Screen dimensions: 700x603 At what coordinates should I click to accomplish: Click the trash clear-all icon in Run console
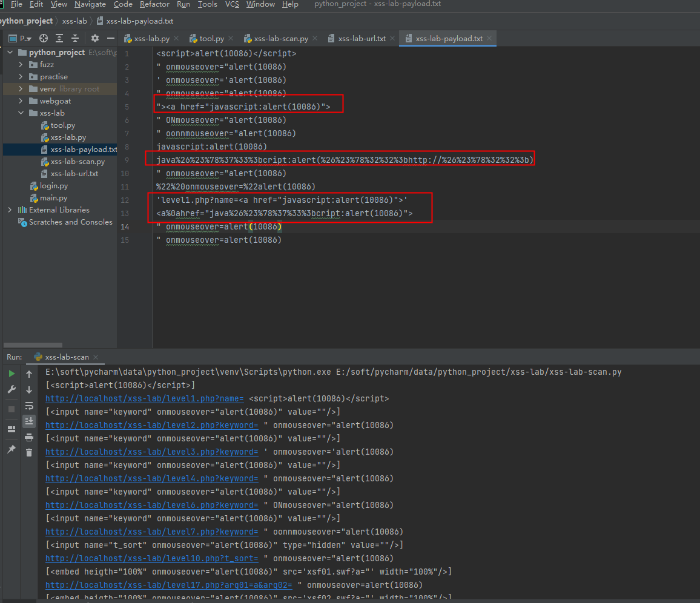click(29, 453)
